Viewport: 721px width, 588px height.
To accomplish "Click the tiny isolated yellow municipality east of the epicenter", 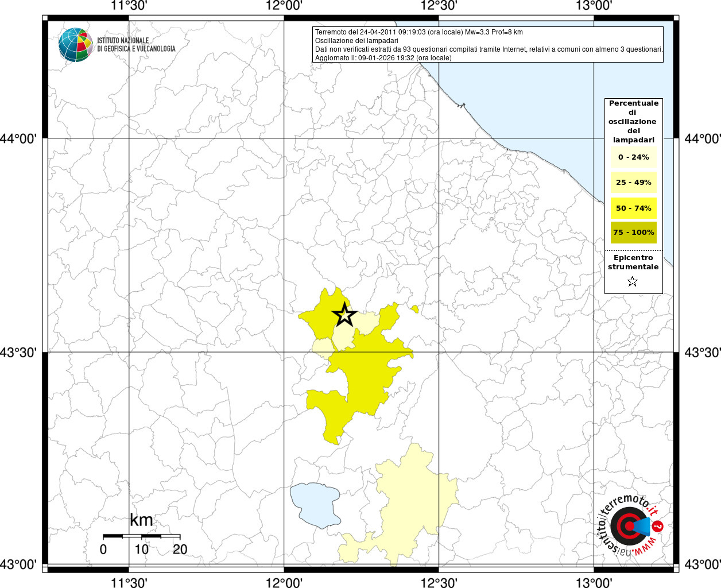I will (415, 309).
